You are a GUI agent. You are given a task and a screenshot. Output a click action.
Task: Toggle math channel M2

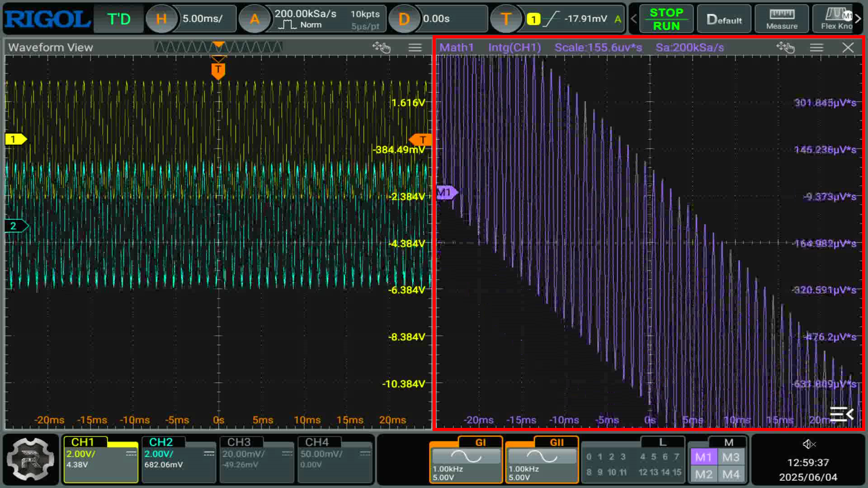click(x=703, y=474)
